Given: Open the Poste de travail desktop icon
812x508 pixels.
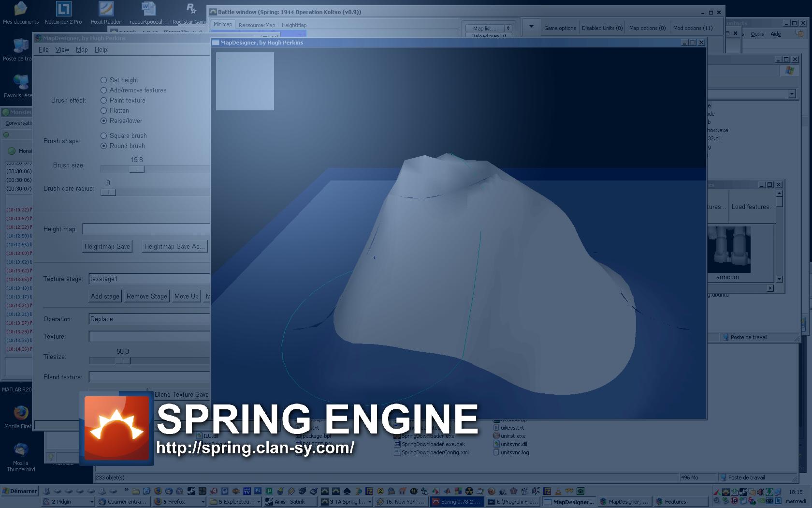Looking at the screenshot, I should point(19,46).
